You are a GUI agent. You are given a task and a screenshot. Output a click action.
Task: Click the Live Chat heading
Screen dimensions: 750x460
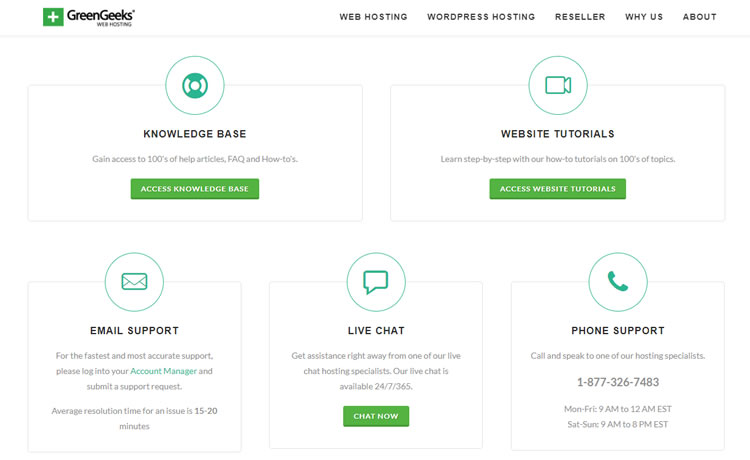tap(376, 330)
